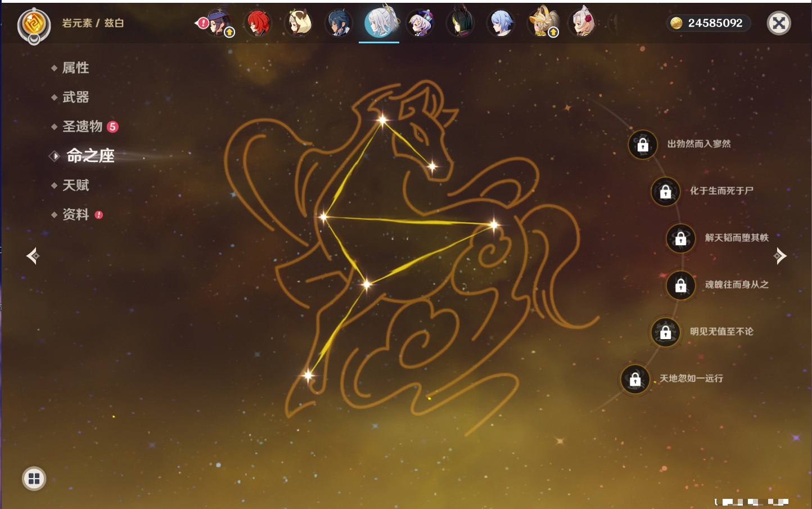Select the character with the purple witch hat
Viewport: 812px width, 509px height.
(x=218, y=23)
